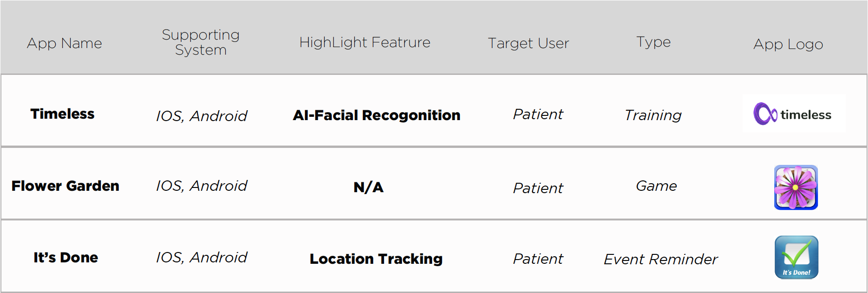
Task: Click the Location Tracking feature cell
Action: pos(376,259)
